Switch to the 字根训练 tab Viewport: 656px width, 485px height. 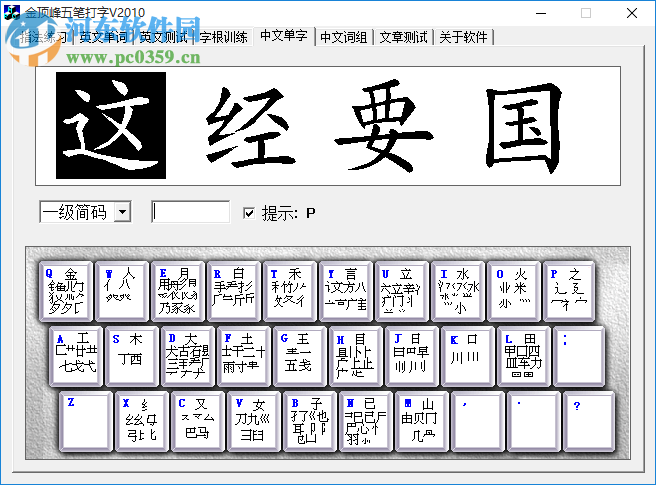(x=223, y=37)
